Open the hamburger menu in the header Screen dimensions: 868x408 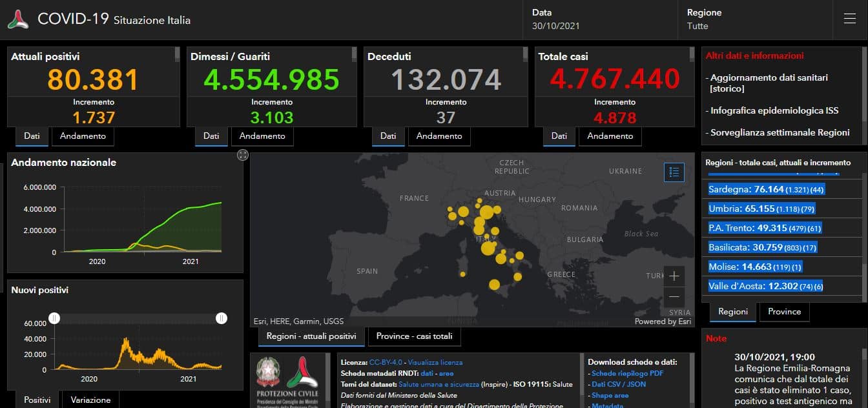[x=849, y=19]
